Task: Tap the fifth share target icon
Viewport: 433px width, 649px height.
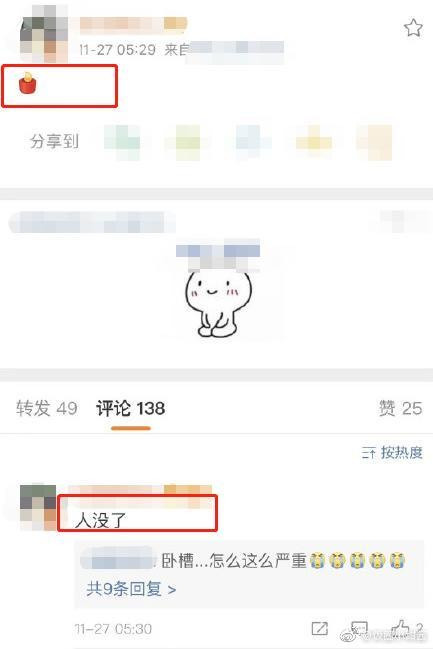Action: tap(374, 142)
